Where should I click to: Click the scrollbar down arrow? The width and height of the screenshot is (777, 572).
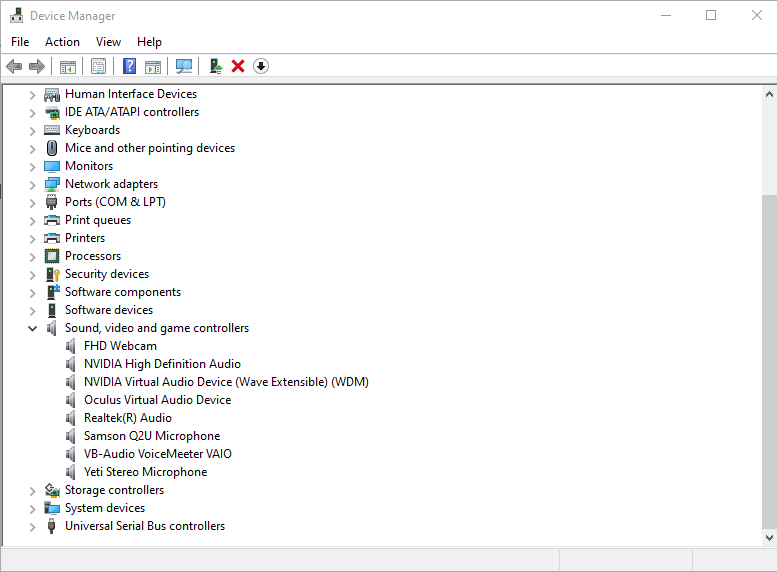pos(769,537)
